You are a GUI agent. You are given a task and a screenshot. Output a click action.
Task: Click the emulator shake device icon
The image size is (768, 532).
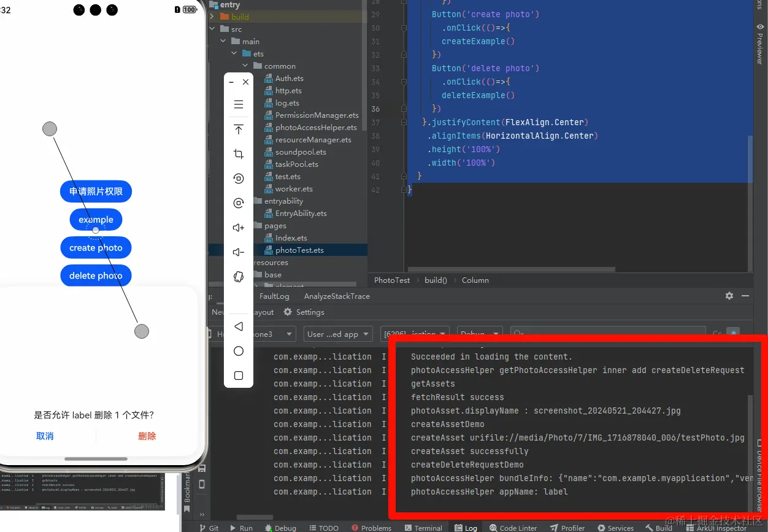coord(239,277)
